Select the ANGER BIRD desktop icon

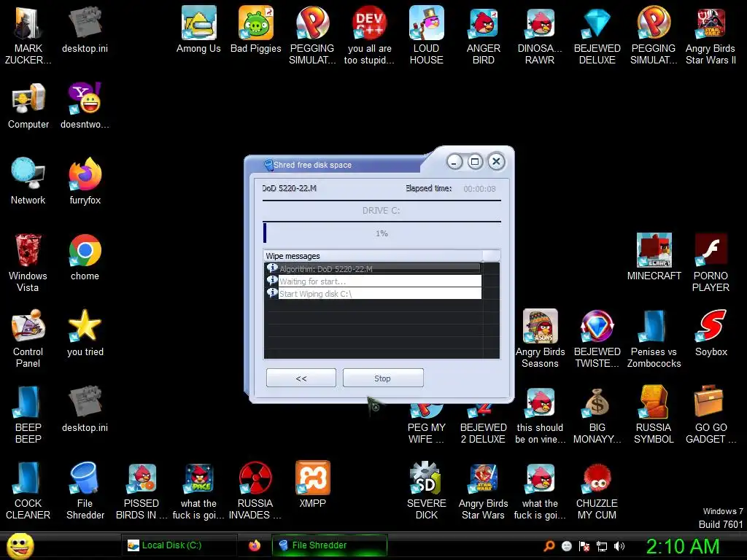[484, 35]
